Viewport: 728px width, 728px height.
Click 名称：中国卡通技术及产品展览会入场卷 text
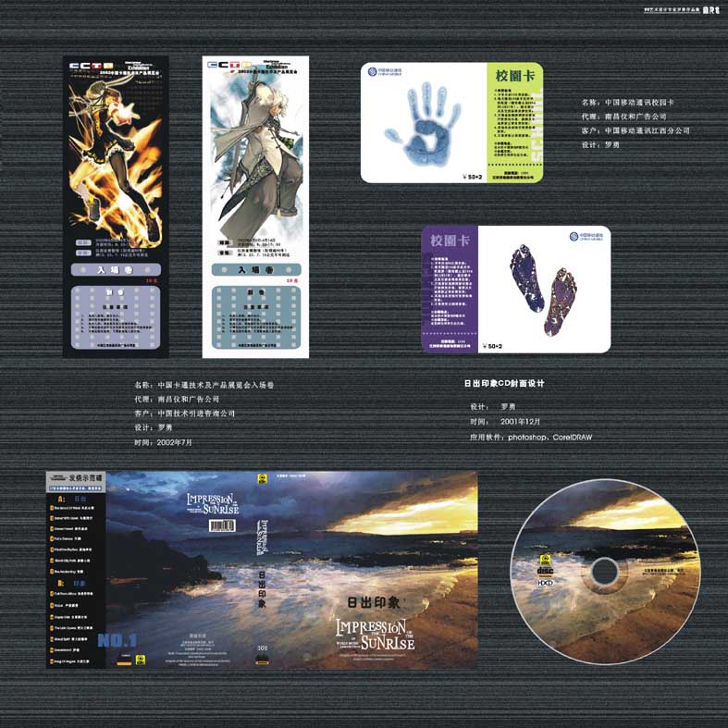(204, 385)
